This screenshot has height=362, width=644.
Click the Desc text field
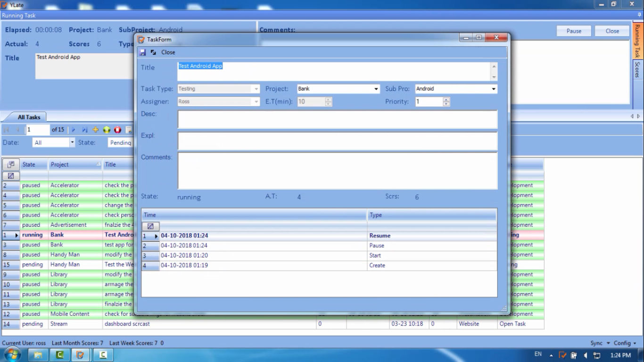point(338,120)
